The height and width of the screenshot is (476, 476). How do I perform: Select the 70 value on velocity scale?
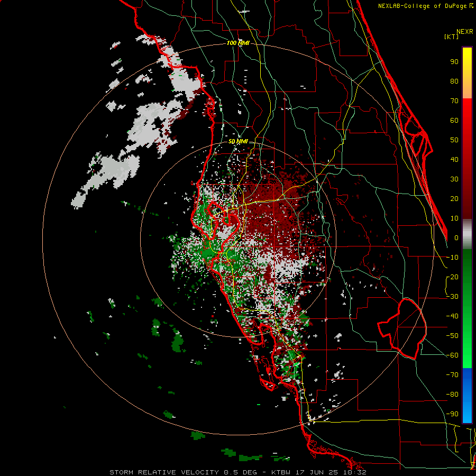pyautogui.click(x=454, y=101)
